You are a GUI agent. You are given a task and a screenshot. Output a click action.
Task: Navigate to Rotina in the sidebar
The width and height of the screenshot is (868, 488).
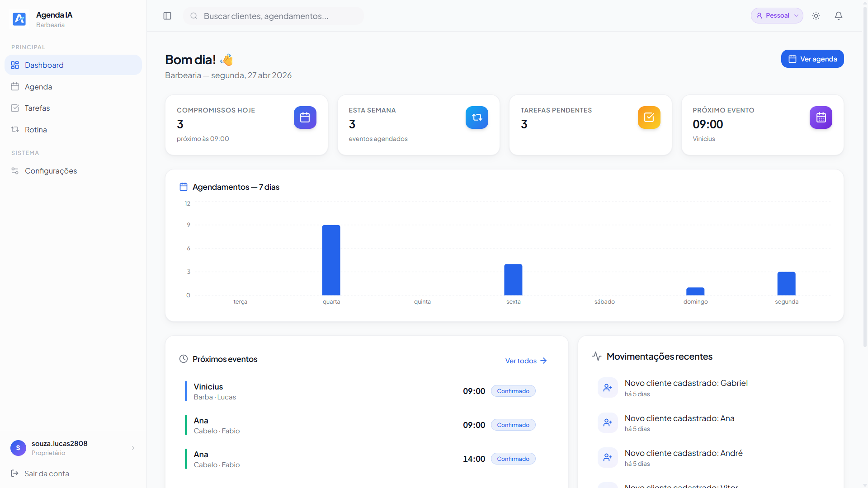[x=73, y=130]
